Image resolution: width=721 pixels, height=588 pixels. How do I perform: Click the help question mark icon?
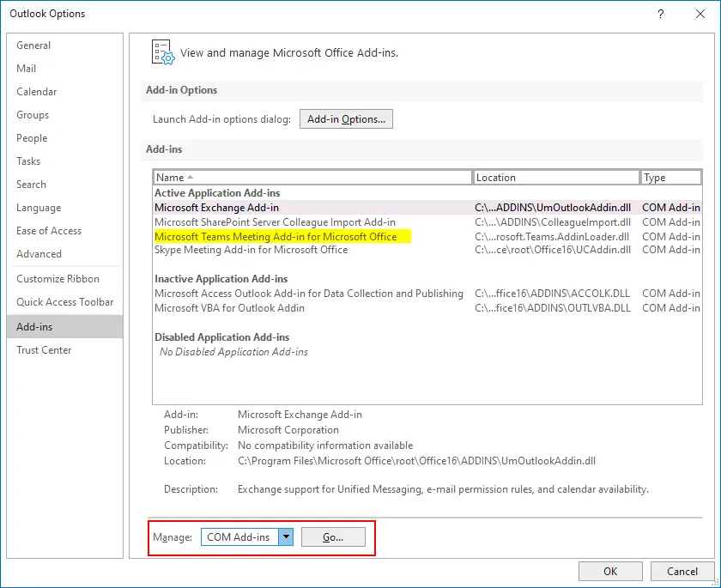coord(661,14)
